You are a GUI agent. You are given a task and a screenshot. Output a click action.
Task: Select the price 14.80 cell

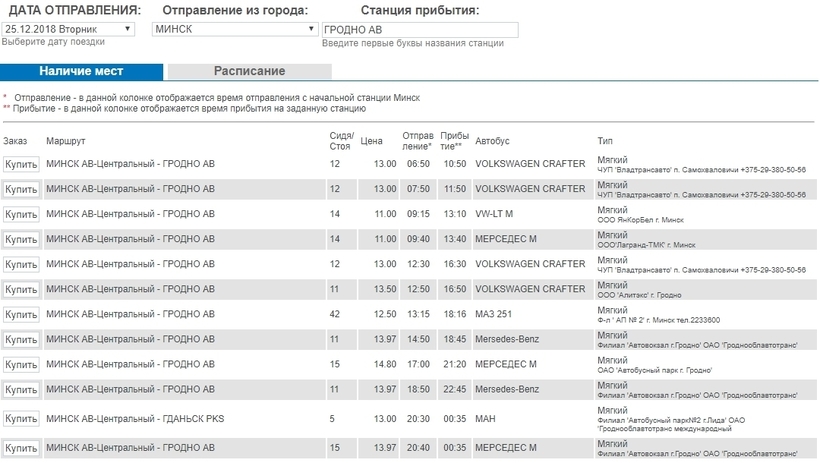click(x=385, y=365)
